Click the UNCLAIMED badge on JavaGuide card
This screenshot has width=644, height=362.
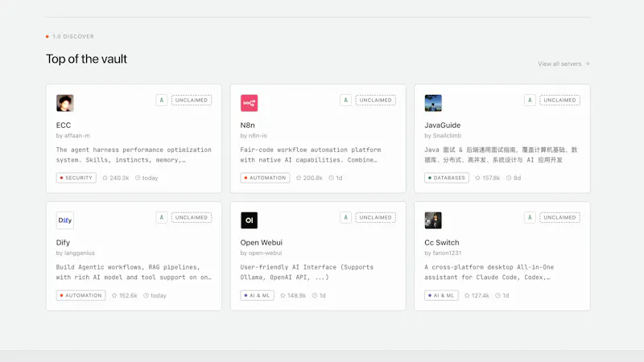click(559, 100)
